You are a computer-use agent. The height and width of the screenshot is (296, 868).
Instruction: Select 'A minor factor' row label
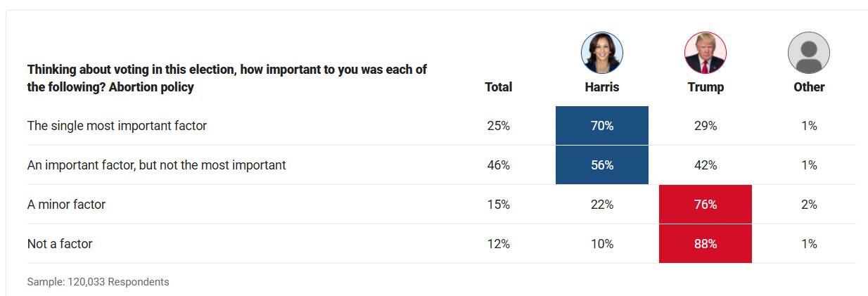(x=66, y=205)
